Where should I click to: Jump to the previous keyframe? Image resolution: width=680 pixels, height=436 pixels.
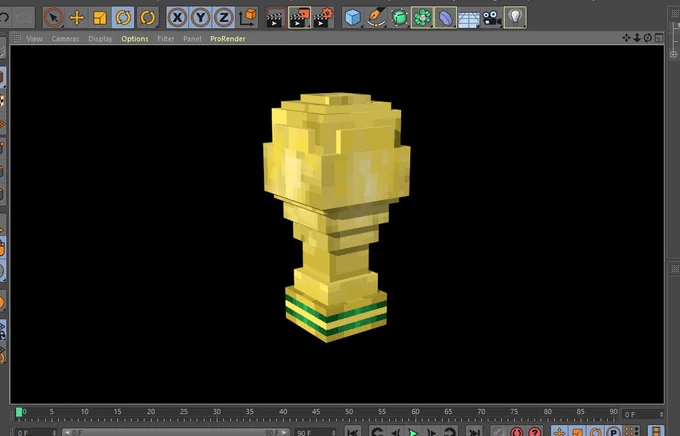(x=378, y=432)
